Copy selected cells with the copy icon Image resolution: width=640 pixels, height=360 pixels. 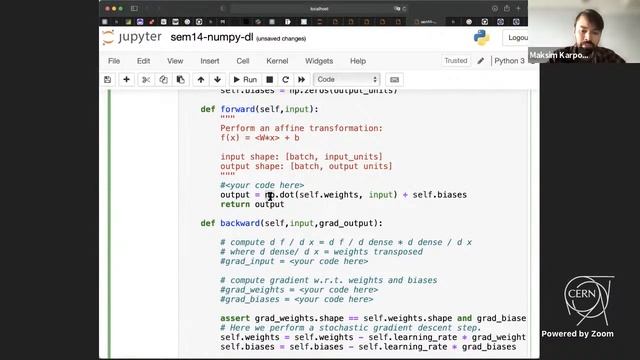click(x=163, y=80)
